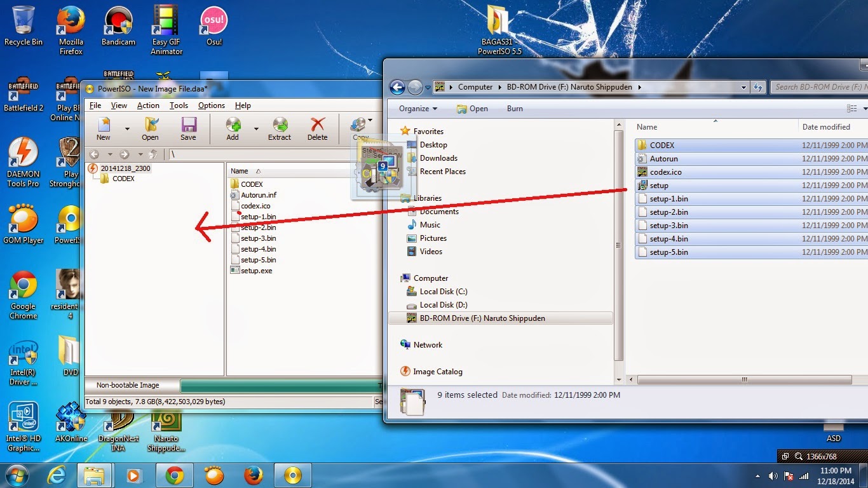Screen dimensions: 868x488
Task: Open PowerISO history dropdown beside back arrow
Action: pyautogui.click(x=110, y=154)
